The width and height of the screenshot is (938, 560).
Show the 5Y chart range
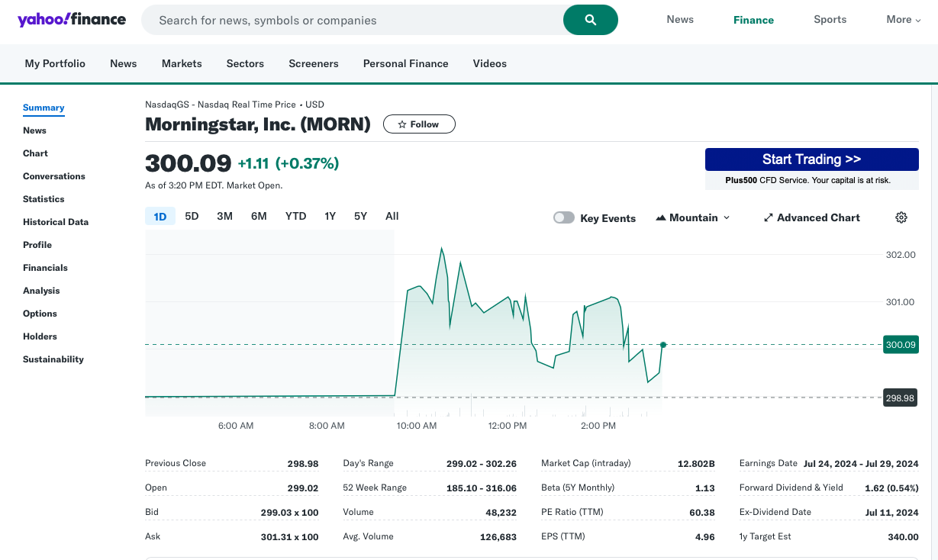pos(360,216)
